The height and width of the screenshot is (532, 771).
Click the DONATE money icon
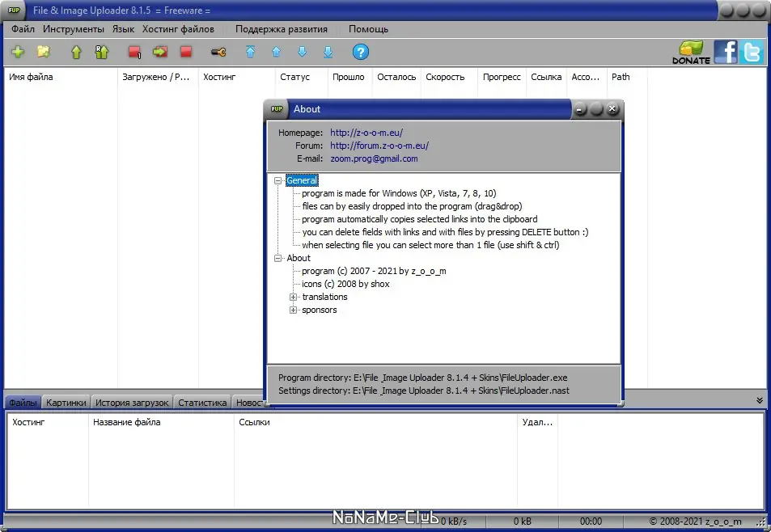coord(691,52)
